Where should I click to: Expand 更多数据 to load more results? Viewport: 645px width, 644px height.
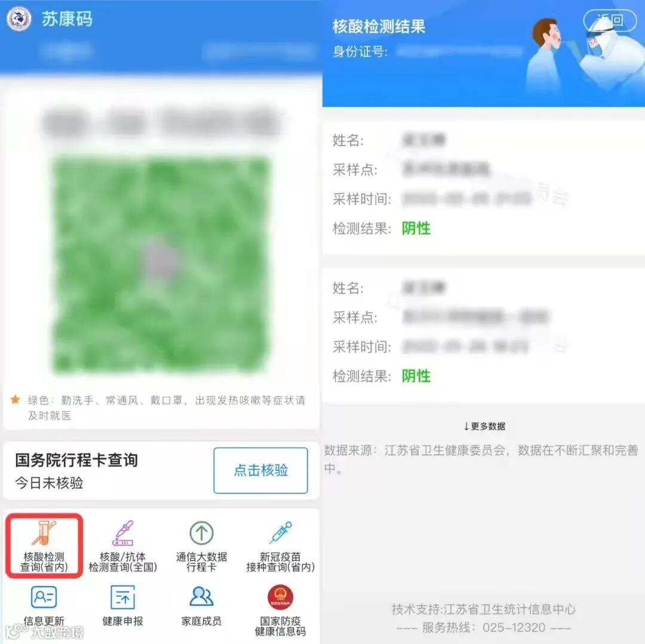click(x=484, y=426)
